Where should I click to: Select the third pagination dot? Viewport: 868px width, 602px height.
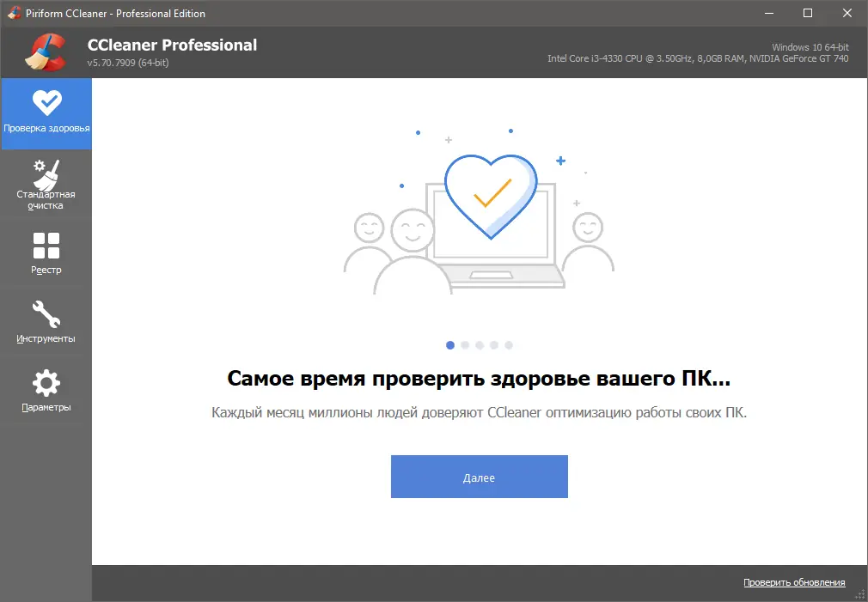coord(480,344)
